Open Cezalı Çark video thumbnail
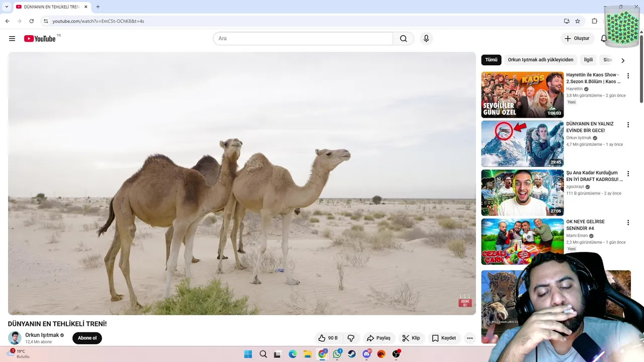Viewport: 644px width, 362px height. coord(522,241)
